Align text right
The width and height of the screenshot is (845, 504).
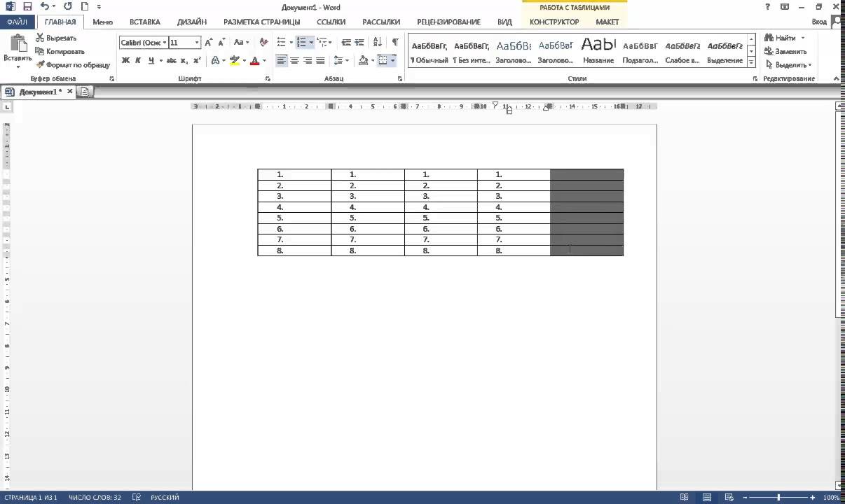(x=308, y=61)
